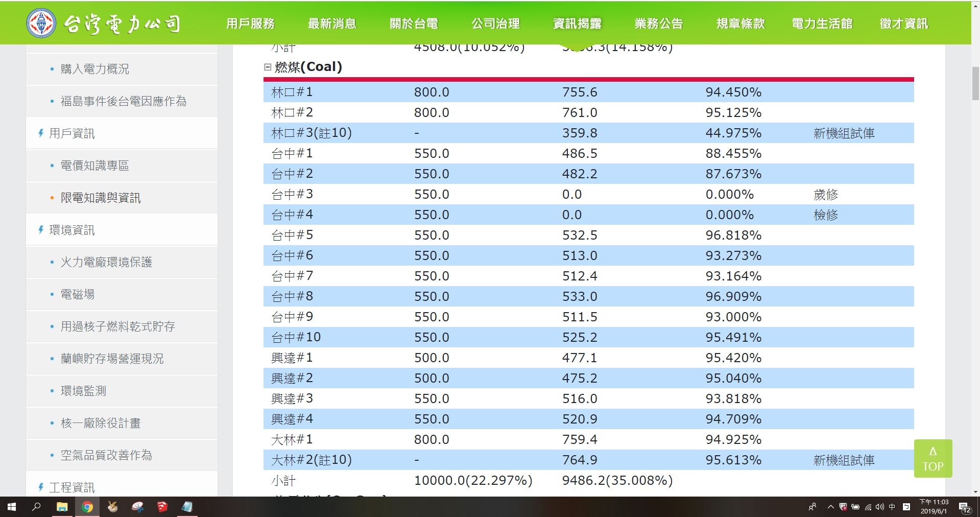Expand 工程資訊 sidebar section

72,487
